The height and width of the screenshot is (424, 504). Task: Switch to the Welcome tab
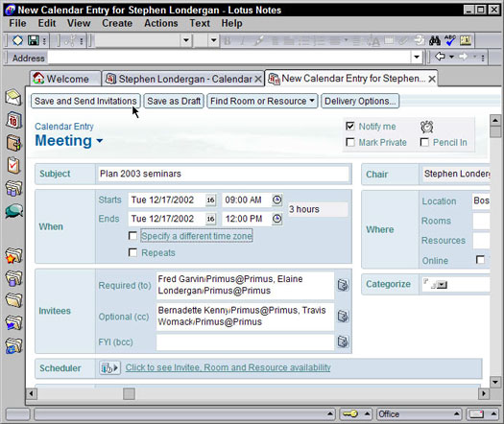65,79
